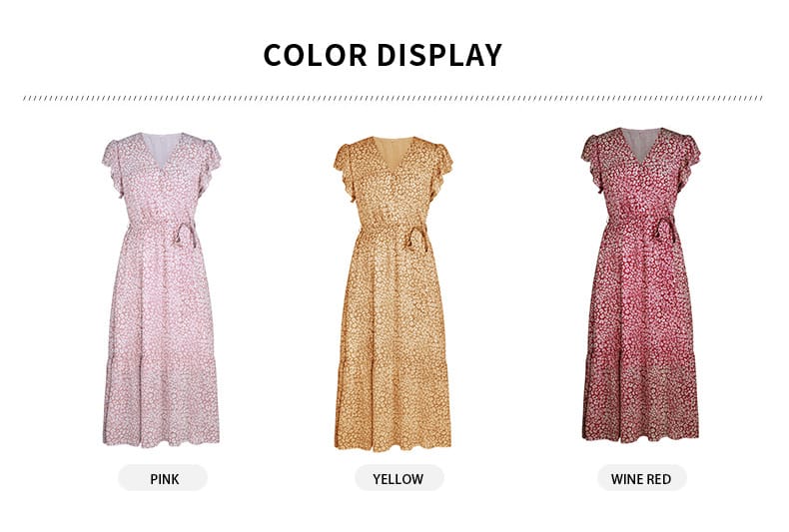Click the V-neckline of the yellow dress
This screenshot has height=532, width=789.
click(x=393, y=154)
